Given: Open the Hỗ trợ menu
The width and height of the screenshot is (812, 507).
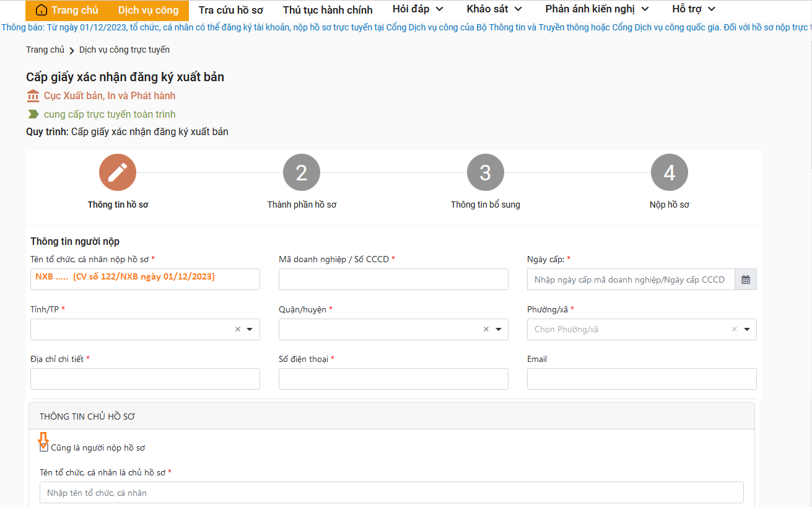Looking at the screenshot, I should [x=694, y=9].
